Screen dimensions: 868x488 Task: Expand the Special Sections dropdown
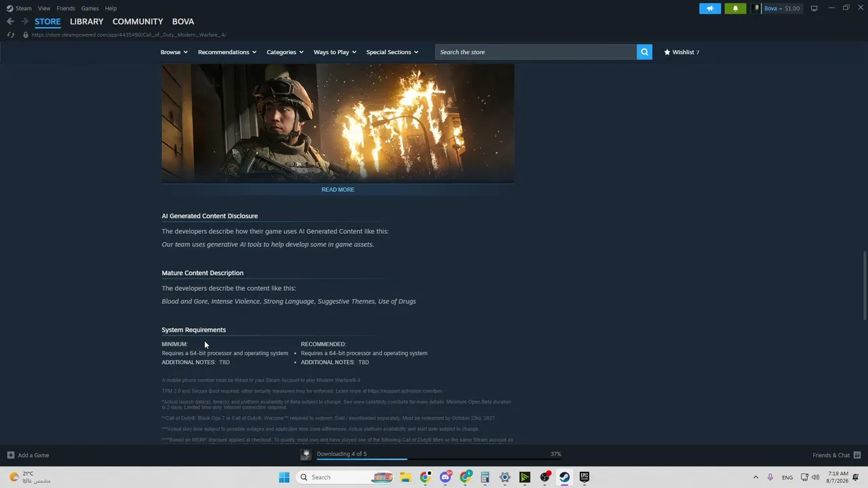pos(392,52)
